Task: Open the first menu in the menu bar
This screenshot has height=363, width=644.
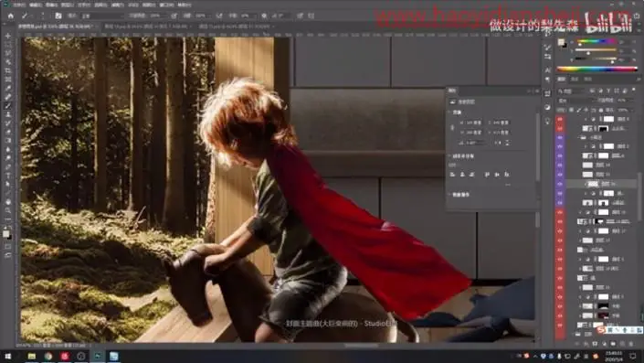Action: pyautogui.click(x=19, y=5)
